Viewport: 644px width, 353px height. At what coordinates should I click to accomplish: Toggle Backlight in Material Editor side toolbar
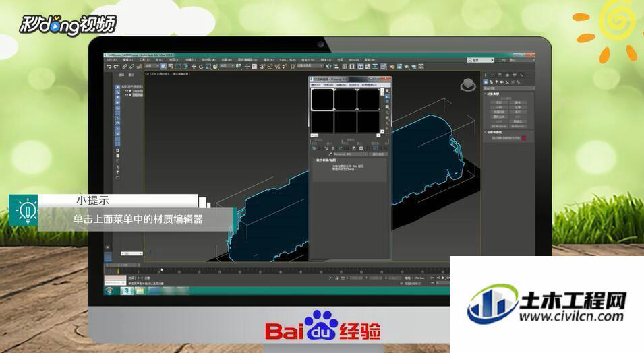pyautogui.click(x=387, y=96)
